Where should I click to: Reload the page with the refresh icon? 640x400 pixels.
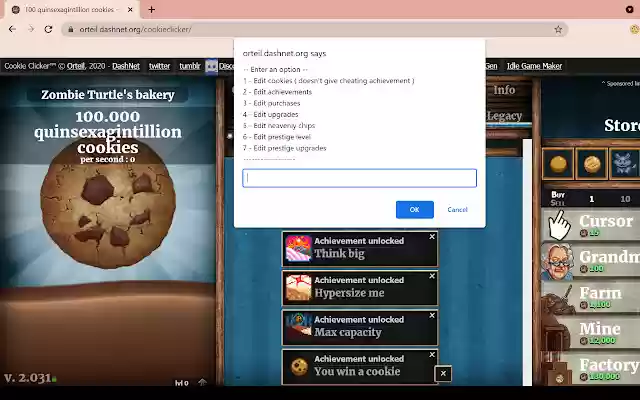pos(48,29)
